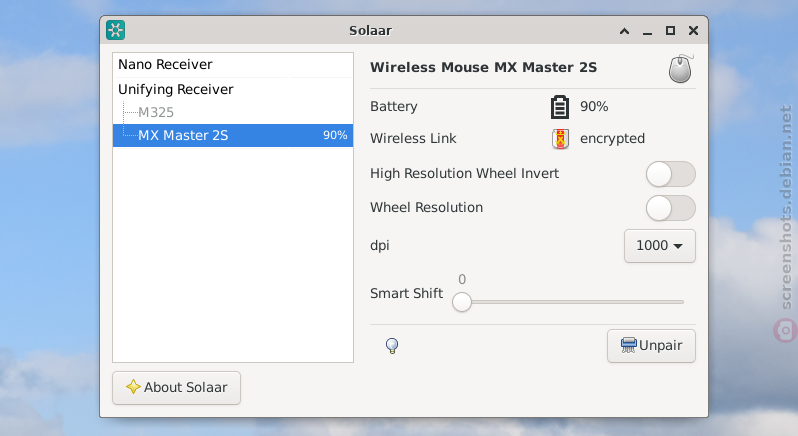
Task: Click the Solaar window title text
Action: 370,31
